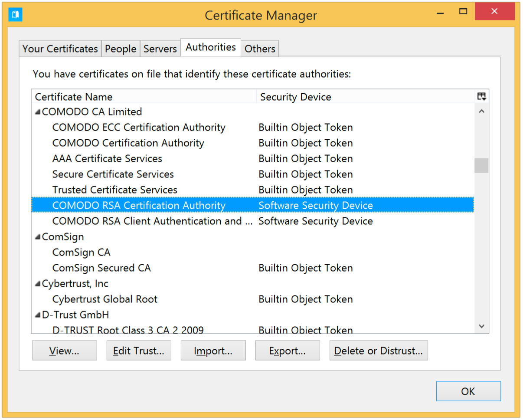Click the Delete or Distrust button
523x420 pixels.
click(379, 350)
